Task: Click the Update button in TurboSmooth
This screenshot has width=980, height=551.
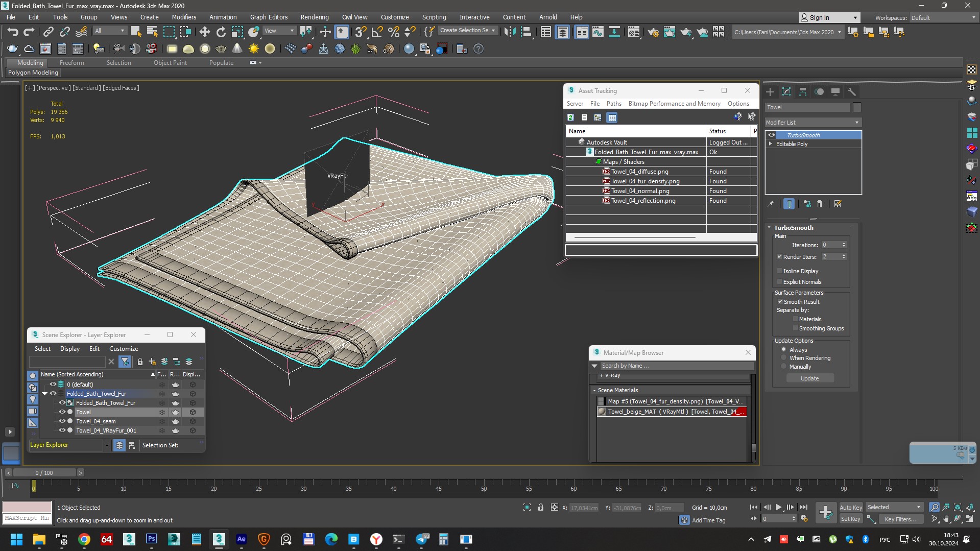Action: (x=809, y=378)
